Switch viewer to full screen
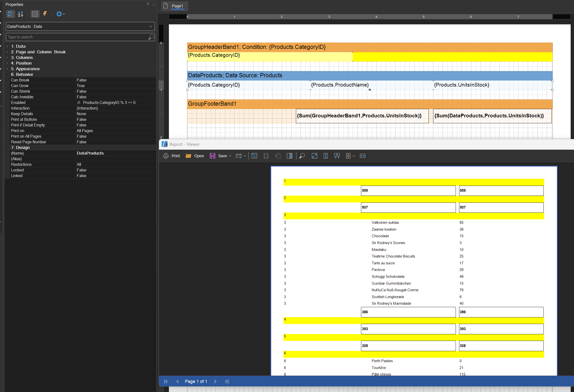This screenshot has width=574, height=392. tap(315, 156)
